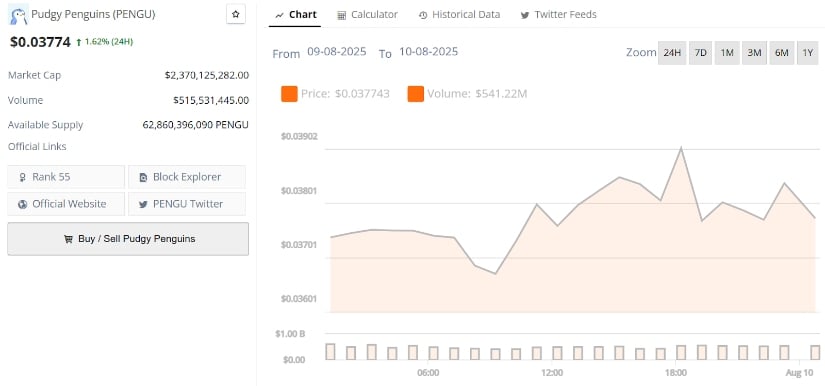The height and width of the screenshot is (386, 825).
Task: Set zoom to 1Y
Action: click(x=808, y=53)
